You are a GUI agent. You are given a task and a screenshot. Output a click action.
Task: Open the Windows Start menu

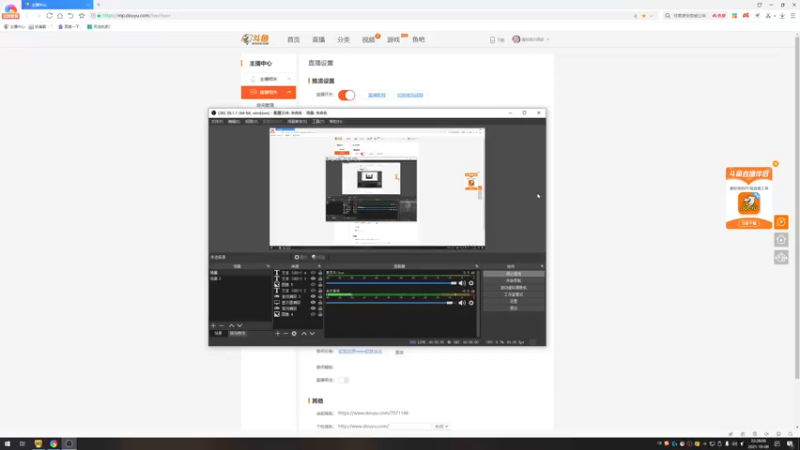click(x=7, y=444)
